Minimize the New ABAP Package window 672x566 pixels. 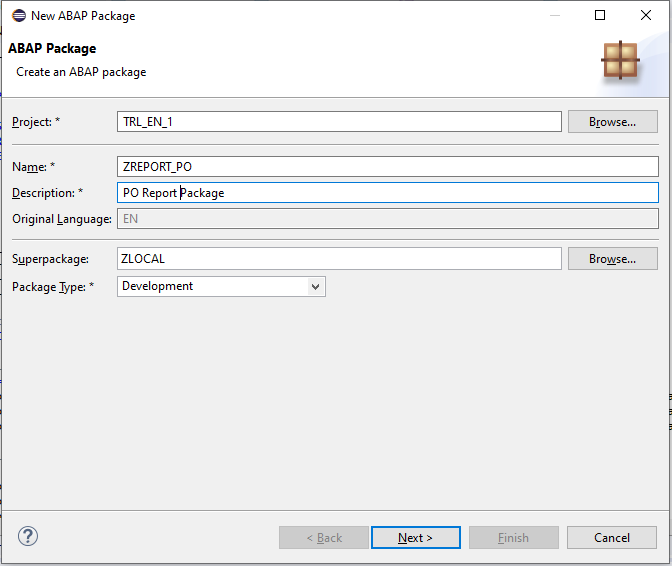(x=555, y=15)
